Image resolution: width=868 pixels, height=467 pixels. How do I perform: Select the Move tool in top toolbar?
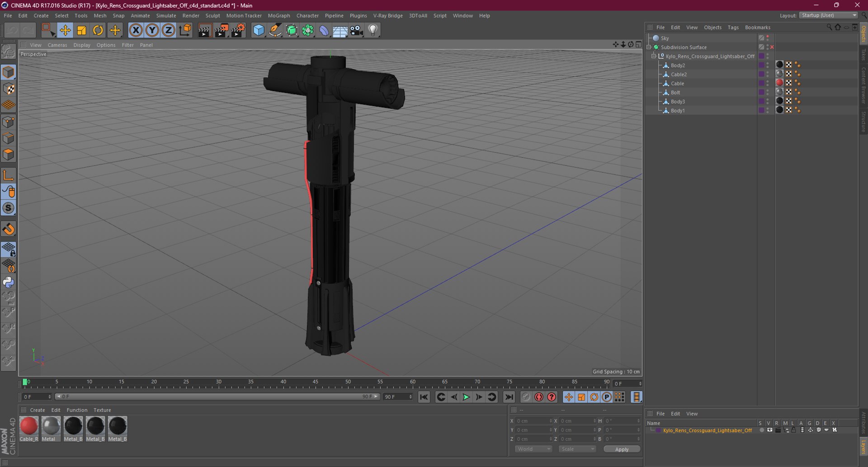[x=65, y=30]
